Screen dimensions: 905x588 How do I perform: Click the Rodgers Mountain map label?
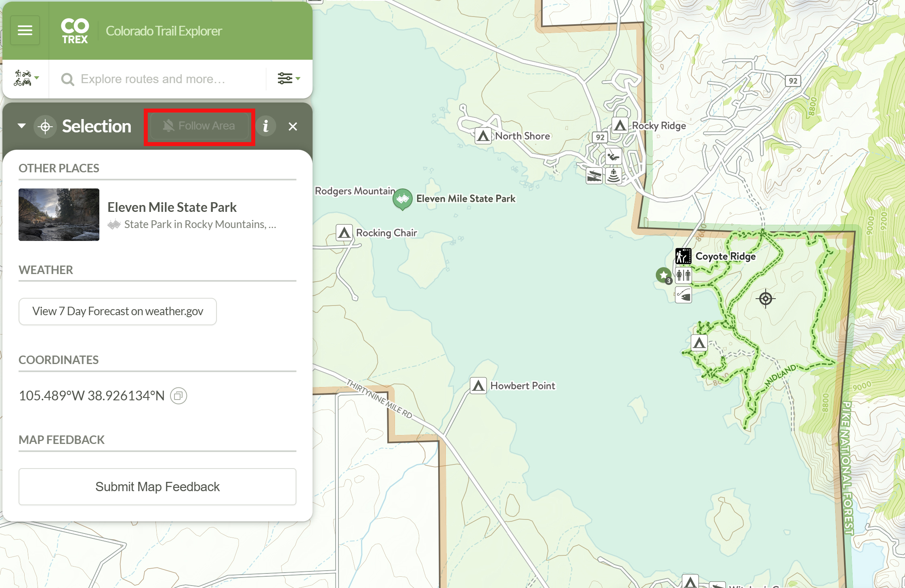[x=355, y=191]
